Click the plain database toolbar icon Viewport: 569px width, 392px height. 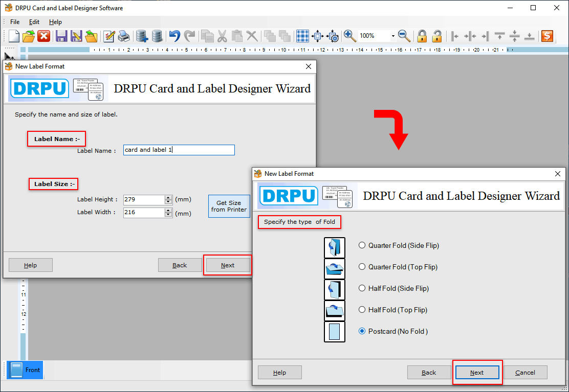point(157,36)
